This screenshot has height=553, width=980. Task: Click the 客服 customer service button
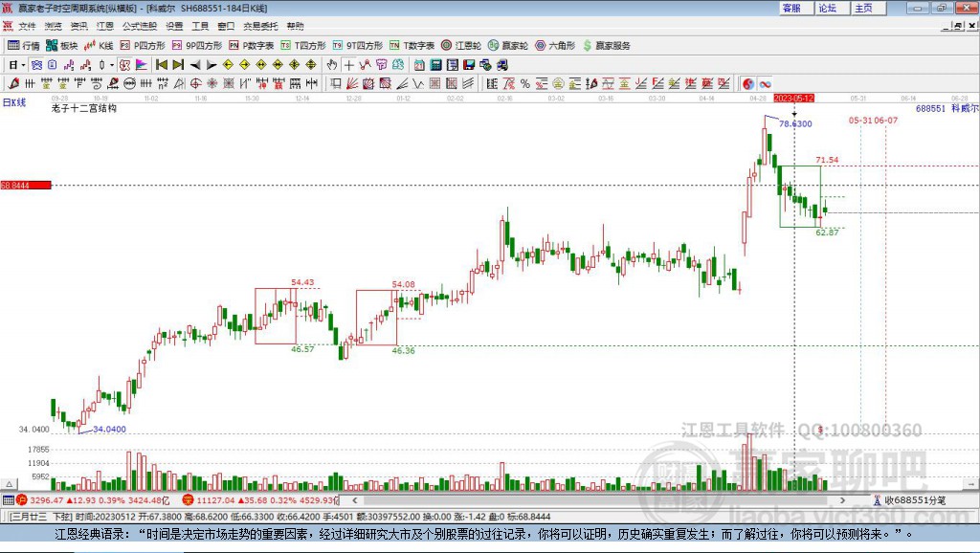click(791, 8)
